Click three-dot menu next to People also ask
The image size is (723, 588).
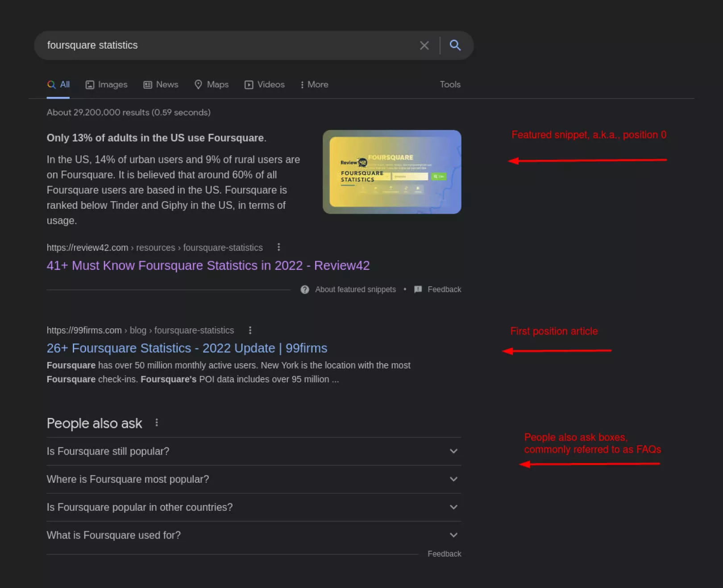point(157,422)
